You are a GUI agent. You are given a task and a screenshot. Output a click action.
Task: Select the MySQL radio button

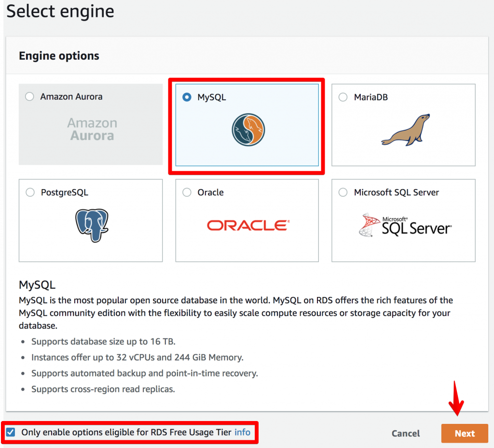click(x=187, y=97)
